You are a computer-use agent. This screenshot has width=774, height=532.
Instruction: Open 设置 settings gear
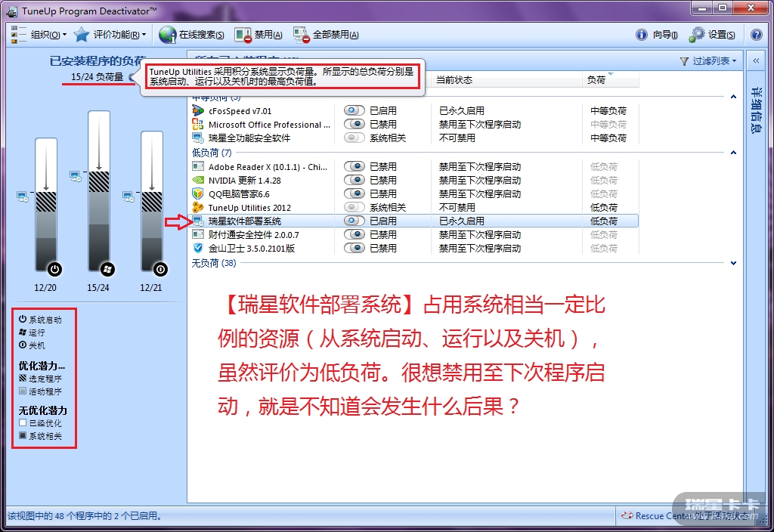(712, 35)
